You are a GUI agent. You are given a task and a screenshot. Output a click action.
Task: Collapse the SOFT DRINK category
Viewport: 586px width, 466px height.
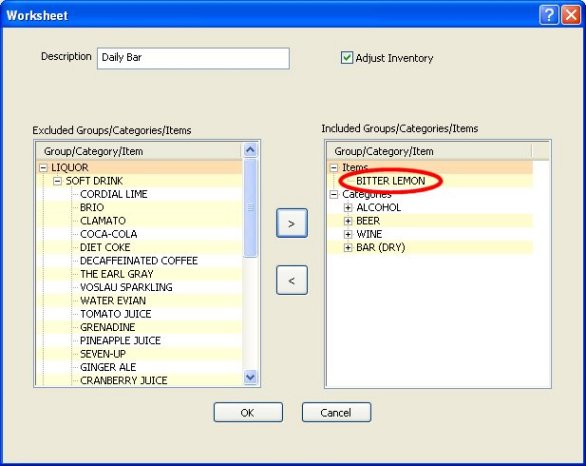click(58, 181)
